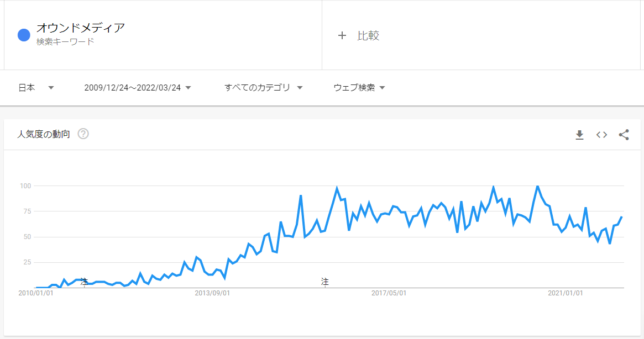
Task: Click the blue オウンドメディア color dot
Action: tap(24, 35)
